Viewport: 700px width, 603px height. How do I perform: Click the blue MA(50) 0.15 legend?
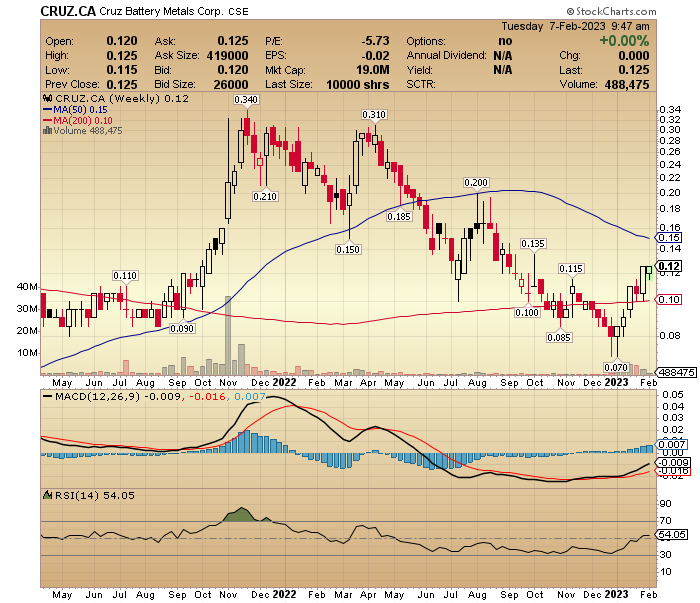[x=75, y=109]
